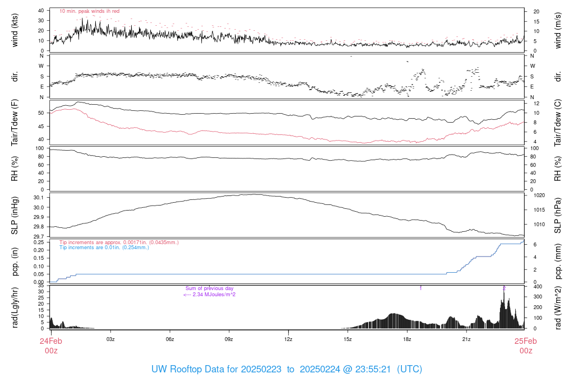Screen dimensions: 574x392
Task: Click the blue tip increments 0.01in note
Action: click(104, 247)
